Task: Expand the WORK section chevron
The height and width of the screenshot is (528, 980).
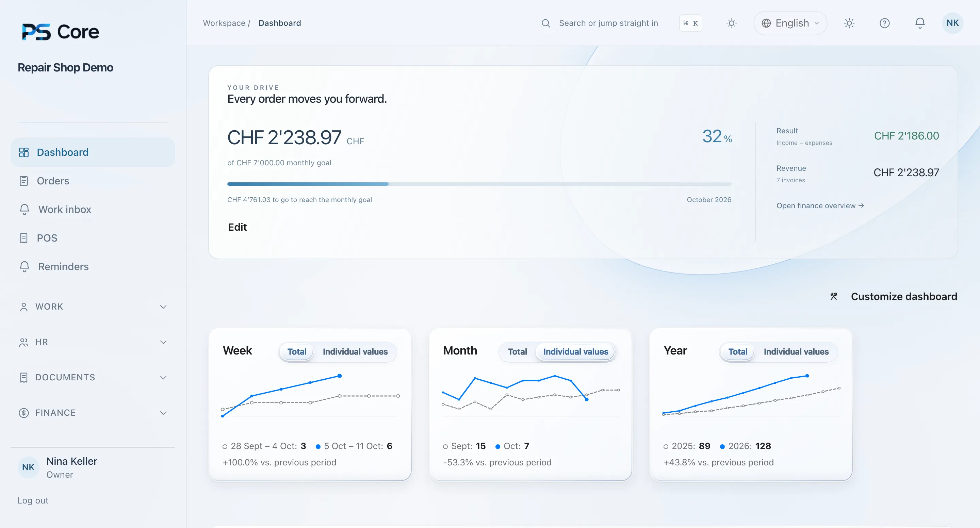Action: coord(163,307)
